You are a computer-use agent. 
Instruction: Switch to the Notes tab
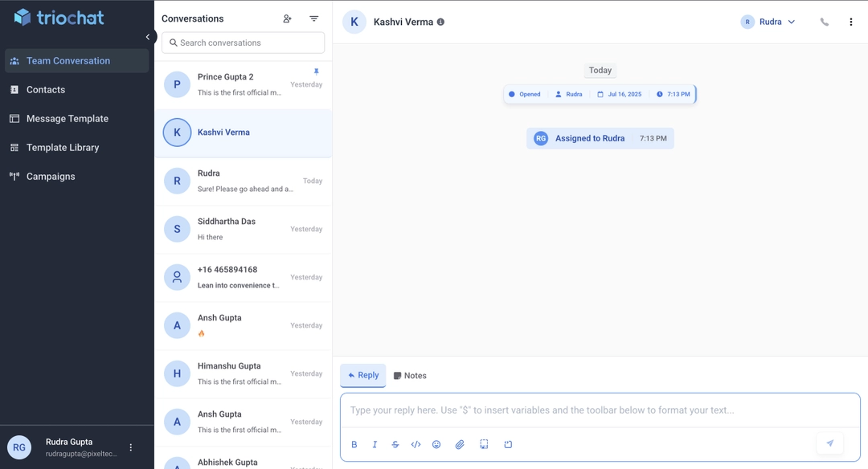410,376
